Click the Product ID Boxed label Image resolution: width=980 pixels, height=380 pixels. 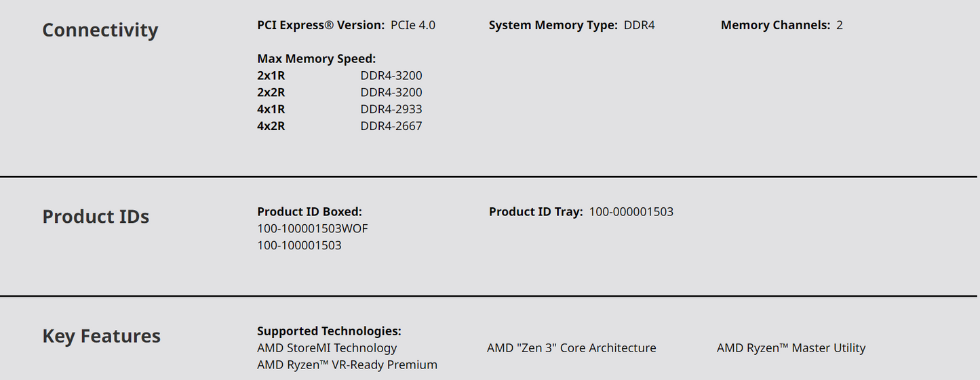[x=309, y=212]
